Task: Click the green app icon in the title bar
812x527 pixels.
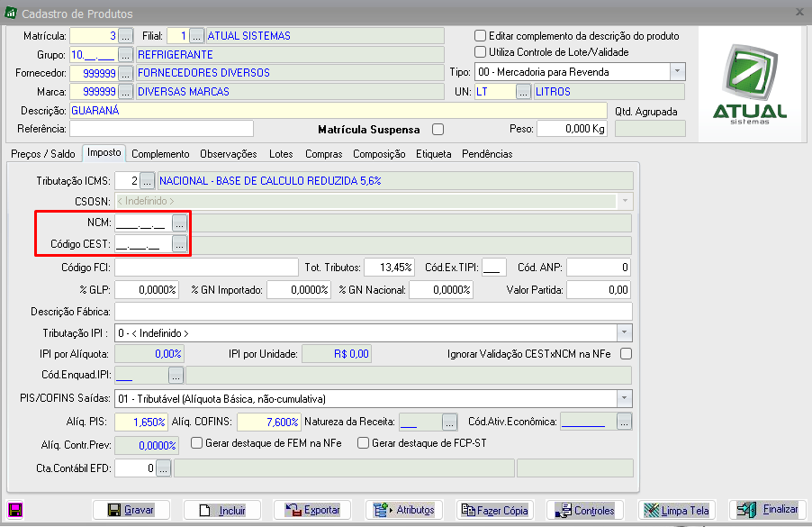Action: 11,13
